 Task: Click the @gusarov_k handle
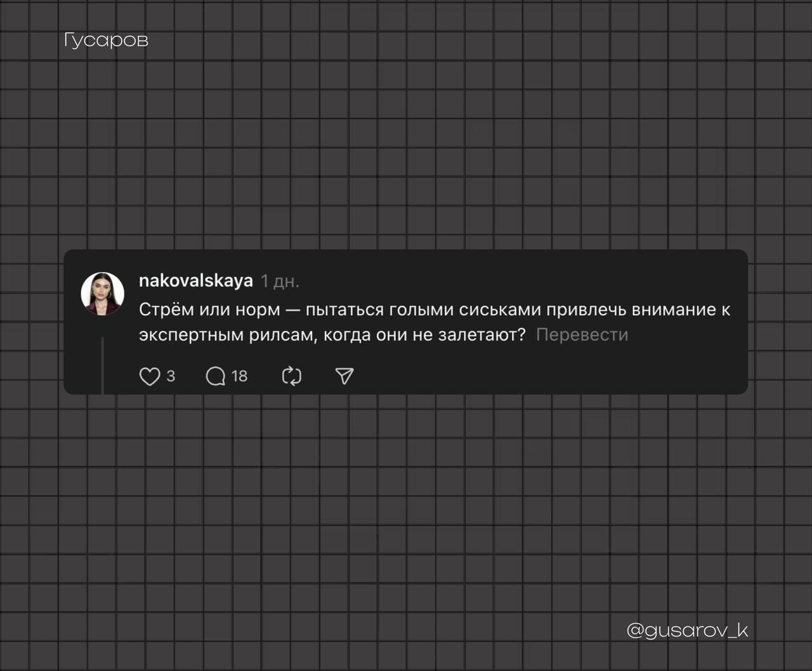pyautogui.click(x=687, y=630)
